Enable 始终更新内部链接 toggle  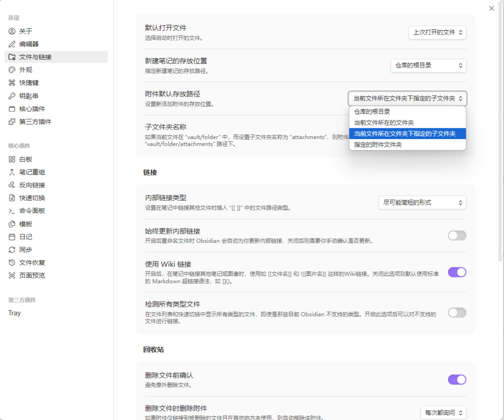[457, 236]
